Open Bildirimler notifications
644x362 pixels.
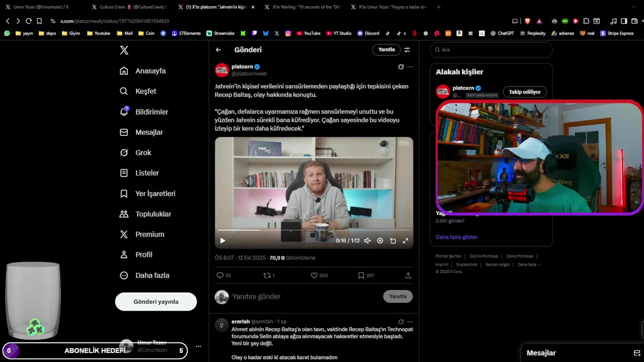[x=143, y=112]
